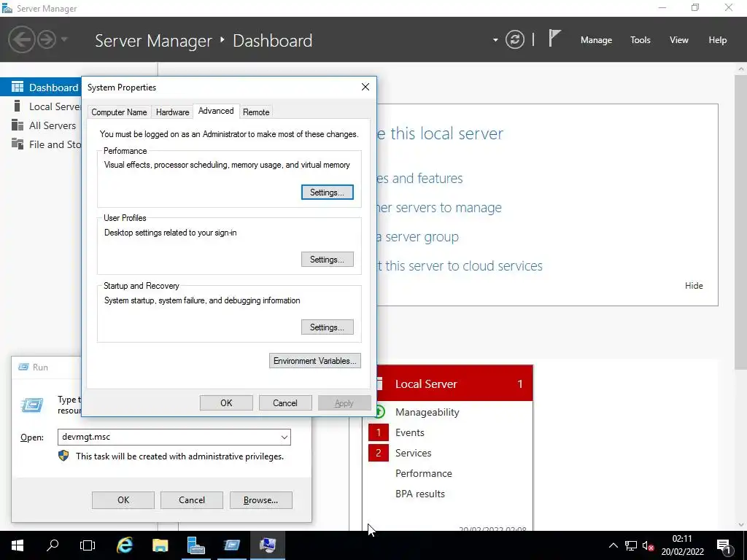Screen dimensions: 747x560
Task: Switch to Run dialog taskbar icon
Action: pos(231,545)
